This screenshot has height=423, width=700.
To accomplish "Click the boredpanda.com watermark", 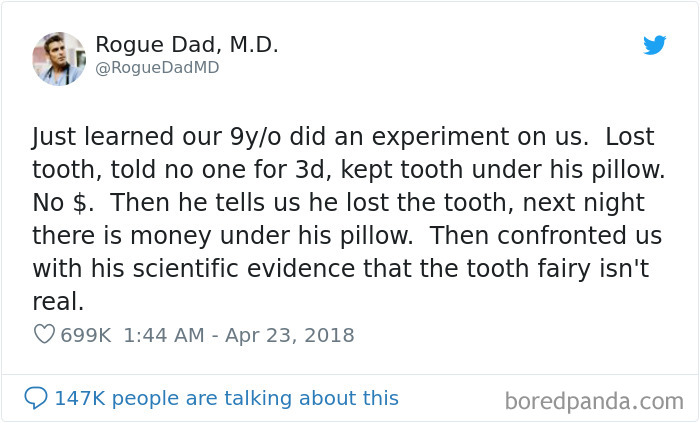I will (x=594, y=400).
